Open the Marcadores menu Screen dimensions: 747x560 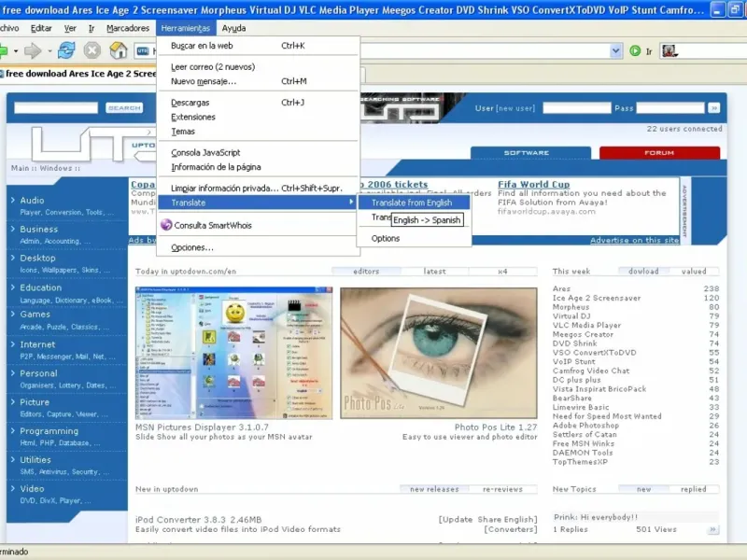pos(128,28)
